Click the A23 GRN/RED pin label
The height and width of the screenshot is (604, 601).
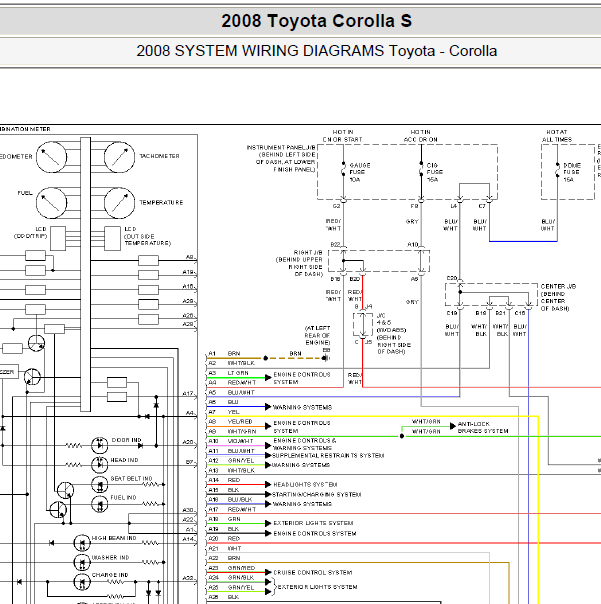click(x=232, y=568)
